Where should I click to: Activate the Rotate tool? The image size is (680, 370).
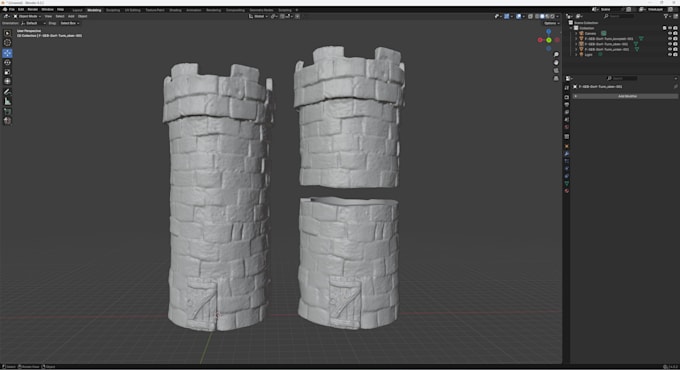click(x=7, y=62)
